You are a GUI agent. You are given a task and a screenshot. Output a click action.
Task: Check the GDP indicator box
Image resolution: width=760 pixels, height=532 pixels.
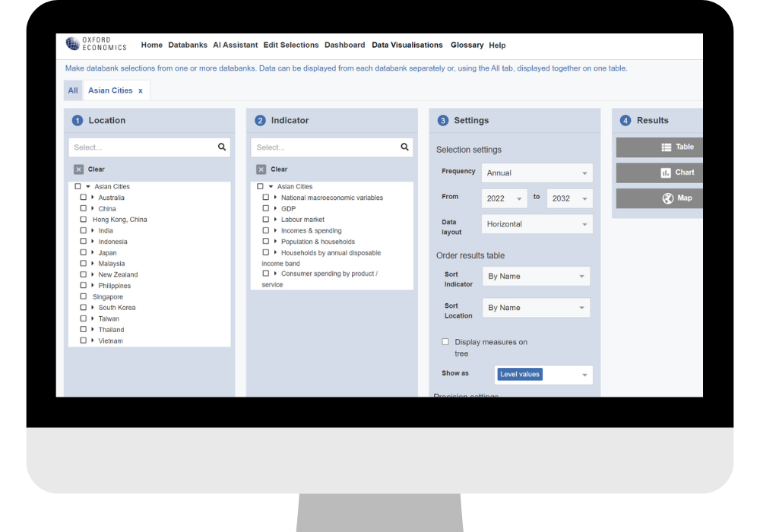coord(266,208)
